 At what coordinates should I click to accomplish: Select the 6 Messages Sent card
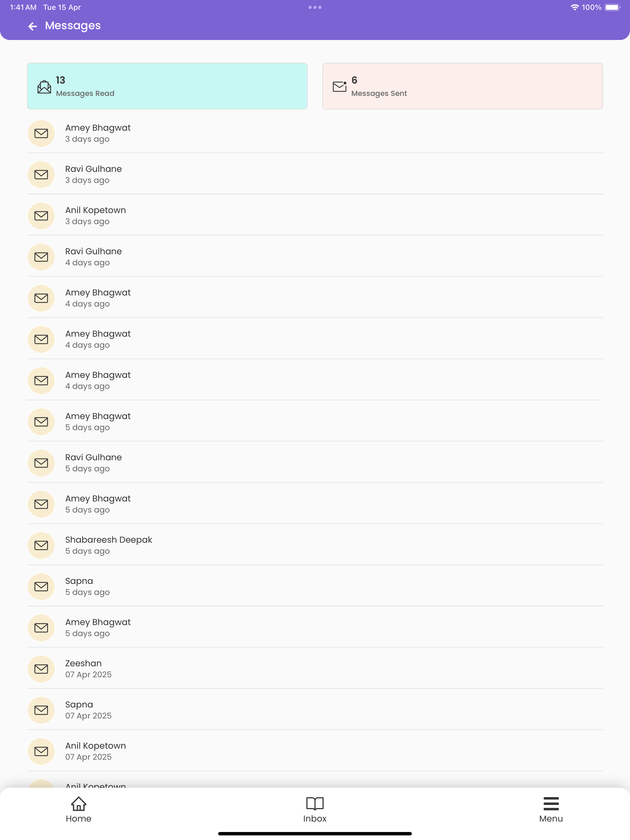(x=462, y=86)
